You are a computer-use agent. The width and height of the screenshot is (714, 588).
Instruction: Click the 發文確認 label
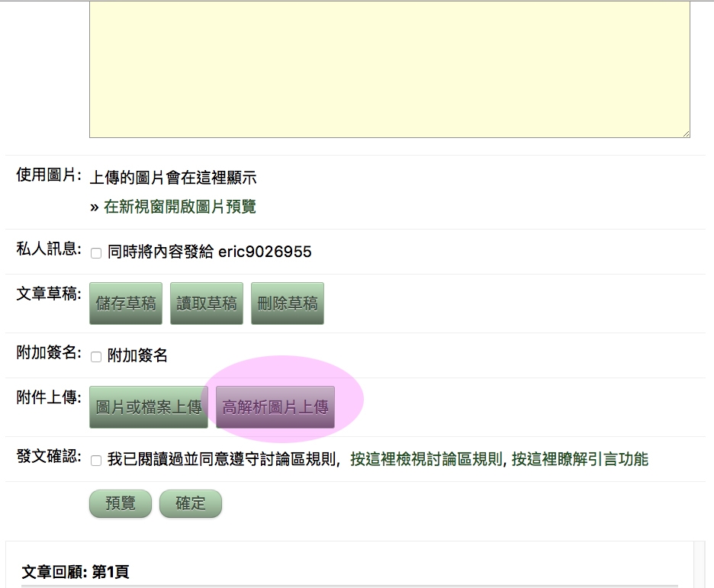(49, 456)
